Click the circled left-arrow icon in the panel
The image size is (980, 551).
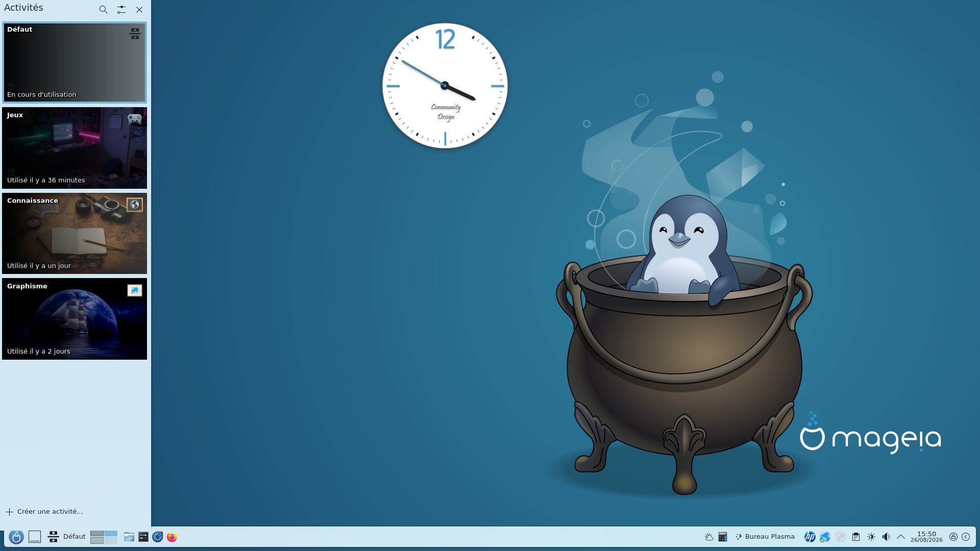click(x=966, y=537)
